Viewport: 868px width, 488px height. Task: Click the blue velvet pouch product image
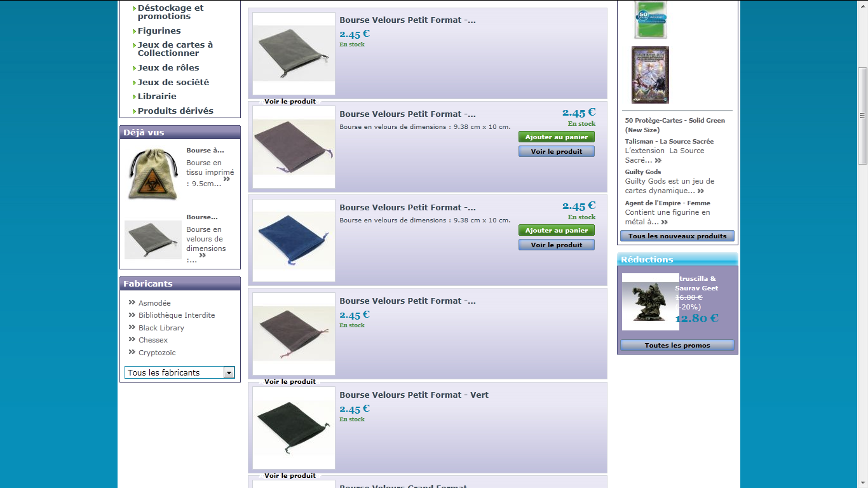coord(294,241)
